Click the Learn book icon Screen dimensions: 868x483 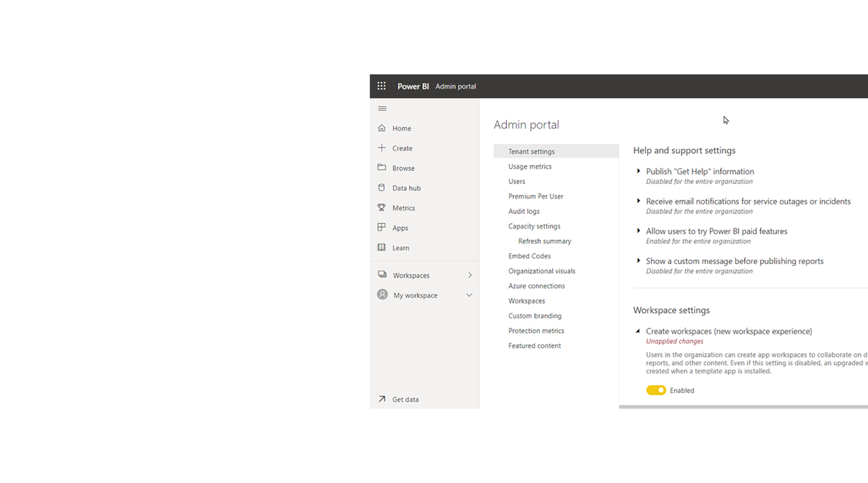click(381, 247)
